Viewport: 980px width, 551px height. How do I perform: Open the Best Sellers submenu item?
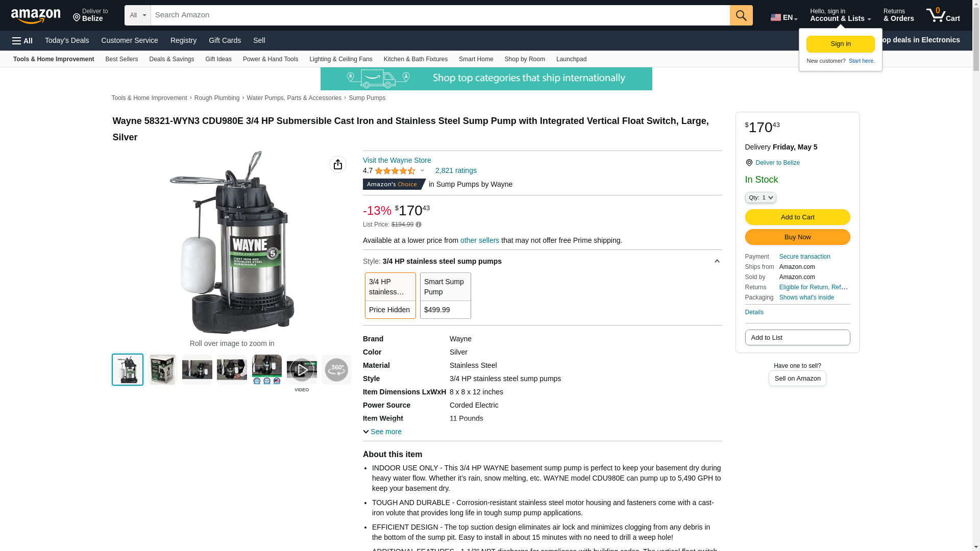pos(121,59)
